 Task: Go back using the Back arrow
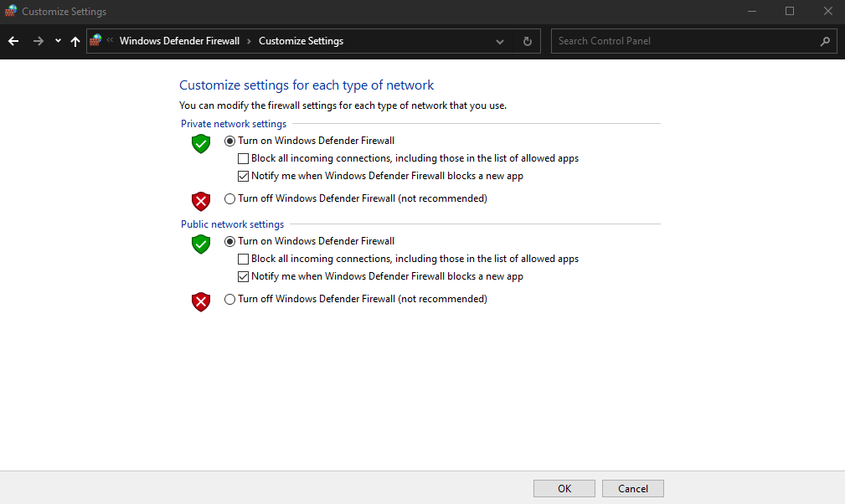coord(13,41)
